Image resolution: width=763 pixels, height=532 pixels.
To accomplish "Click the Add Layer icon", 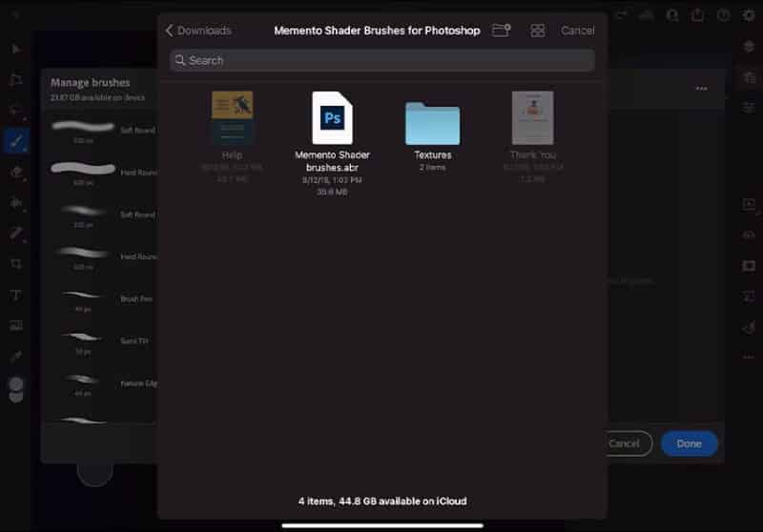I will click(x=749, y=205).
